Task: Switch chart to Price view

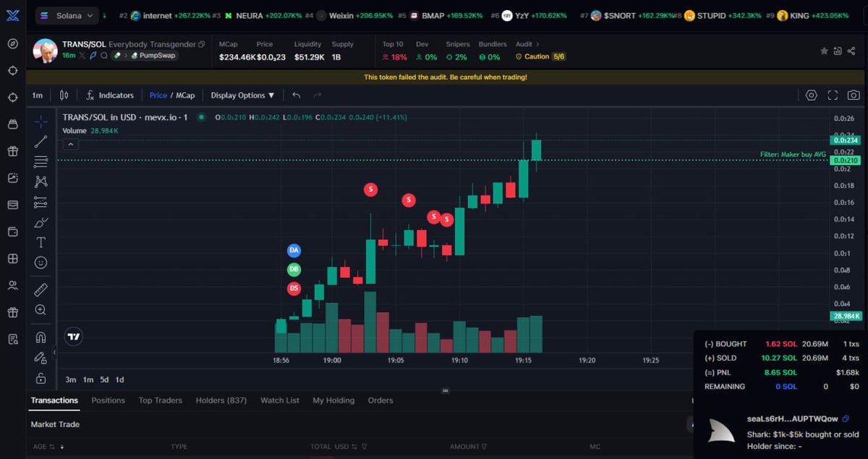Action: (158, 95)
